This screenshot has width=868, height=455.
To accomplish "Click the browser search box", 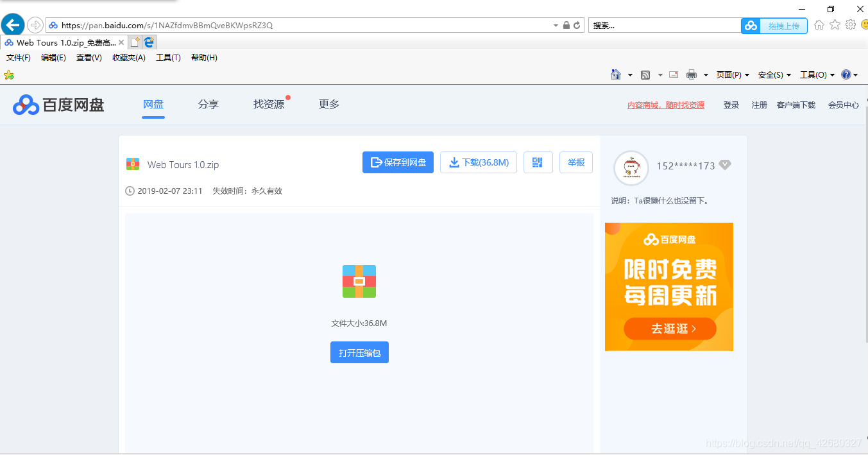I will [665, 25].
